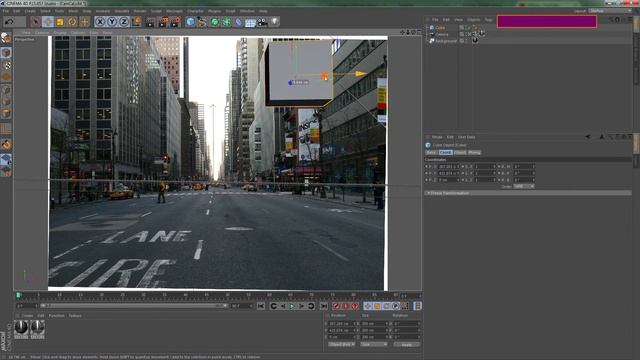The height and width of the screenshot is (360, 640).
Task: Toggle the Z axis lock
Action: pyautogui.click(x=124, y=22)
